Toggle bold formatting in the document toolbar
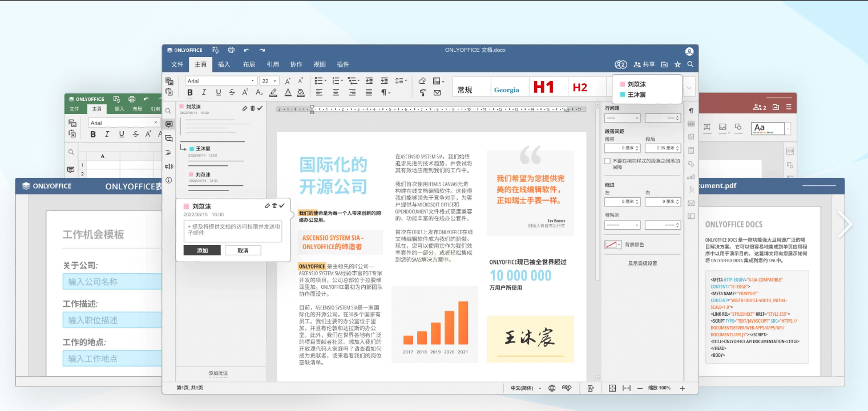This screenshot has width=868, height=411. point(190,92)
